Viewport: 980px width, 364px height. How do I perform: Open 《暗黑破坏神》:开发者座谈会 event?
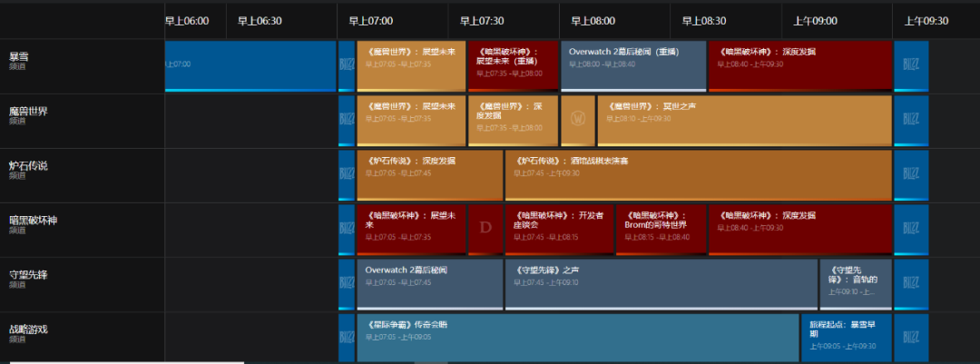[559, 230]
